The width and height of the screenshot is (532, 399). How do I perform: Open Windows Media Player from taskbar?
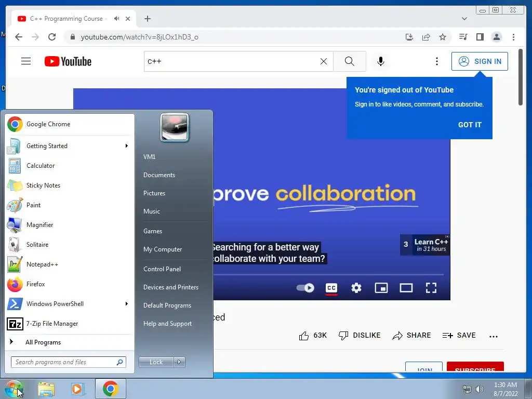77,389
